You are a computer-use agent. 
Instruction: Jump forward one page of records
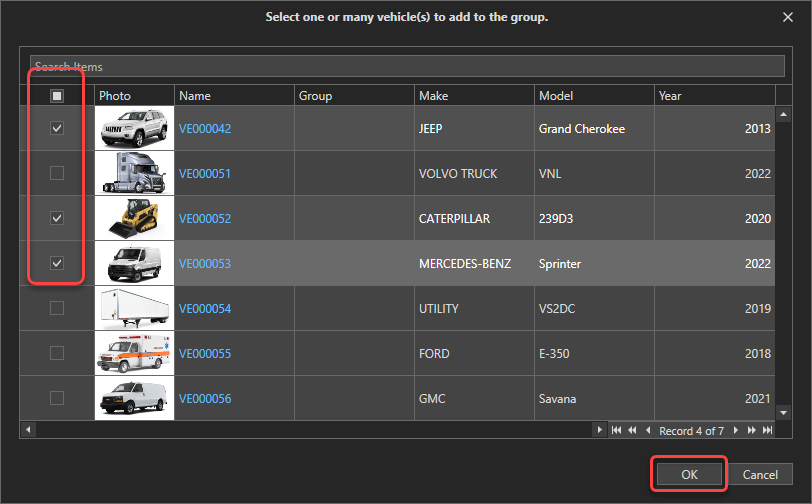click(752, 430)
